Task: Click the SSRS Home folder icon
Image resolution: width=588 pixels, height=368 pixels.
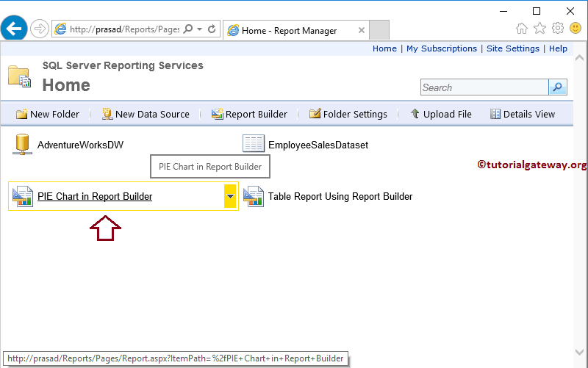Action: pos(20,76)
